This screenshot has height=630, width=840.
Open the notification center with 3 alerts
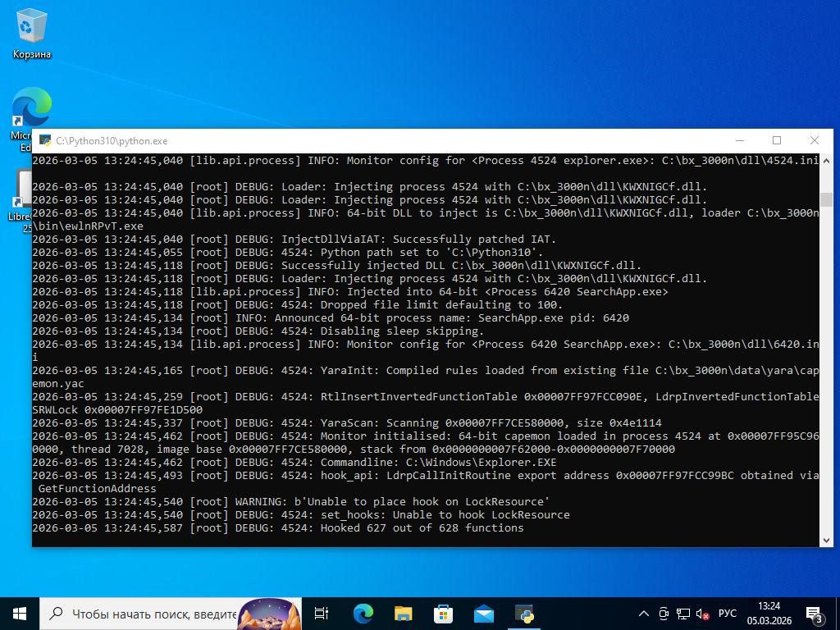click(x=815, y=614)
